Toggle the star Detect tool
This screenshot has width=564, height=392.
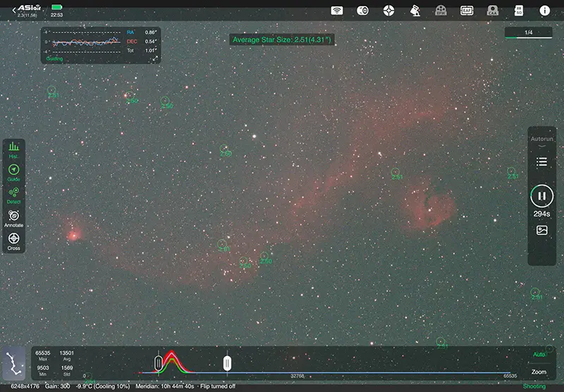point(13,195)
